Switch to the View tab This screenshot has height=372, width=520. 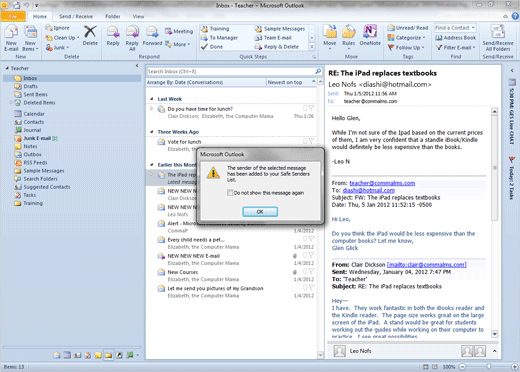click(x=138, y=16)
